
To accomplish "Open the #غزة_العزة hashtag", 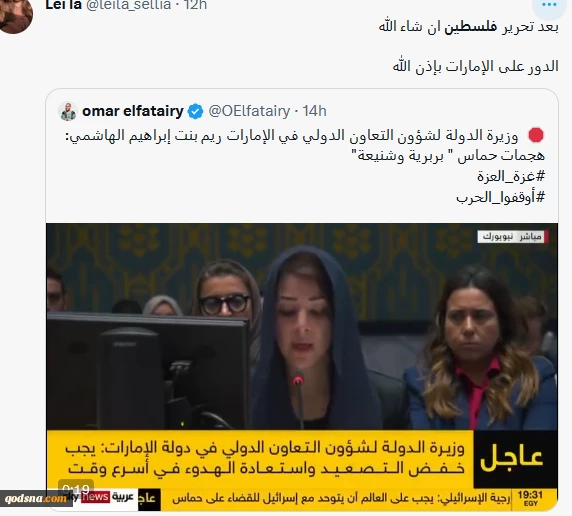I will [x=511, y=176].
